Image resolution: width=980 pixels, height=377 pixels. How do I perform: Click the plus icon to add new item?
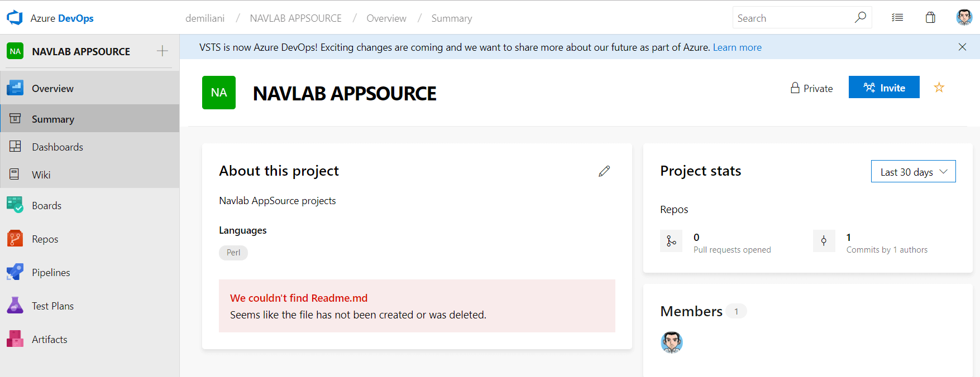162,51
